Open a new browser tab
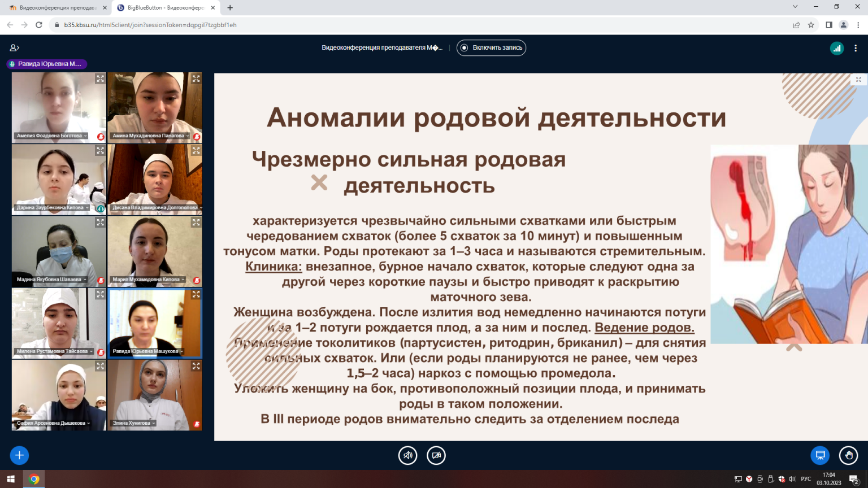The image size is (868, 488). (230, 8)
